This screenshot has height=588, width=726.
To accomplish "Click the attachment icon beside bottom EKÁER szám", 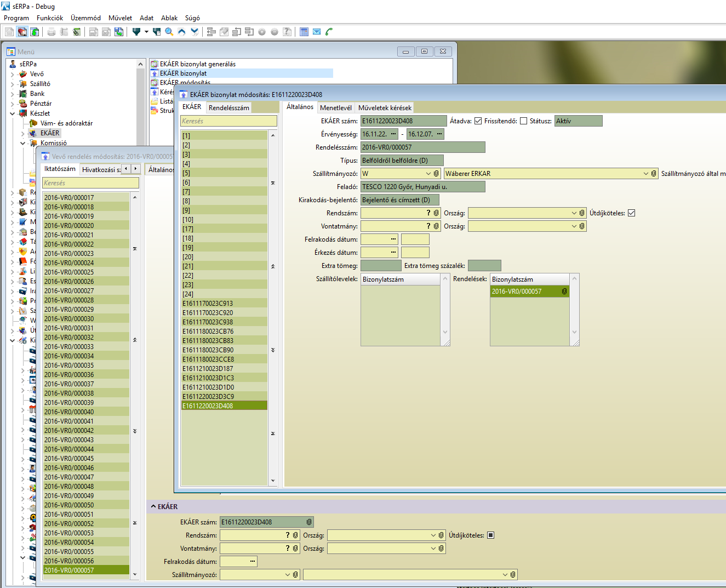I will tap(309, 522).
